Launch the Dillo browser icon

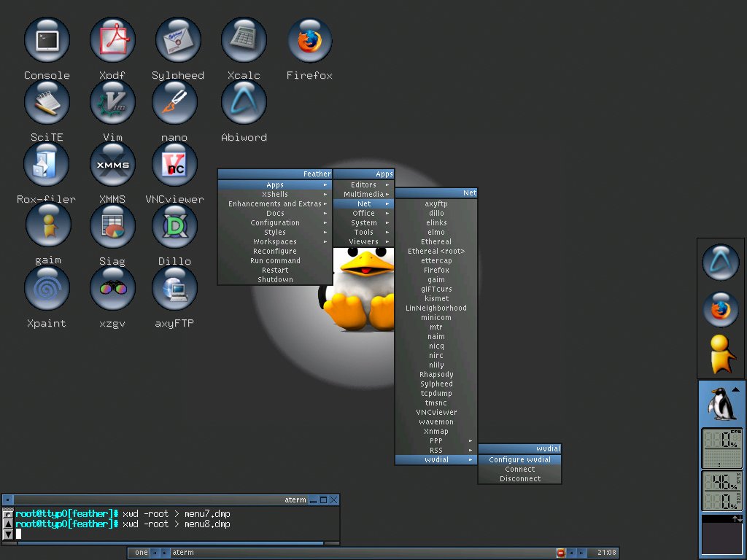pos(174,226)
